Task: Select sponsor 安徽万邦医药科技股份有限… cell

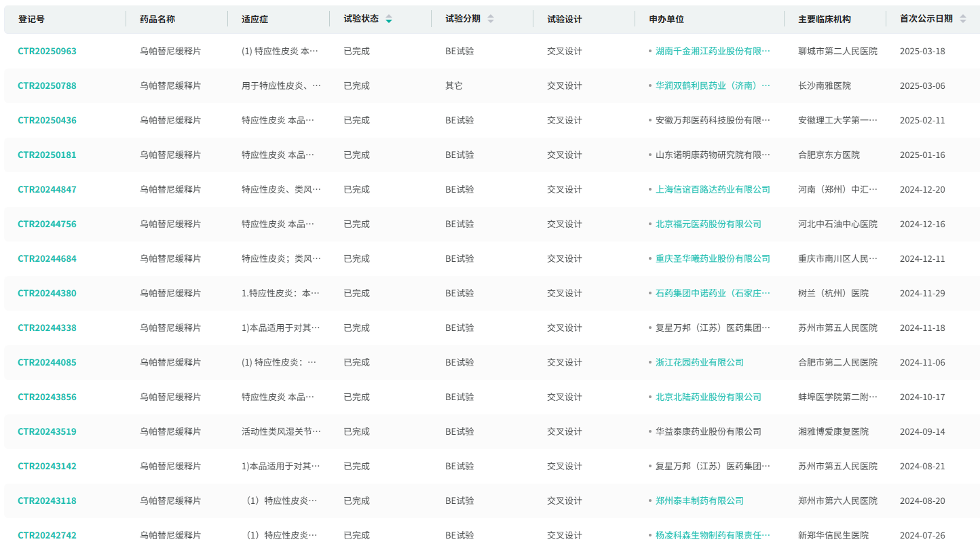Action: click(x=713, y=120)
